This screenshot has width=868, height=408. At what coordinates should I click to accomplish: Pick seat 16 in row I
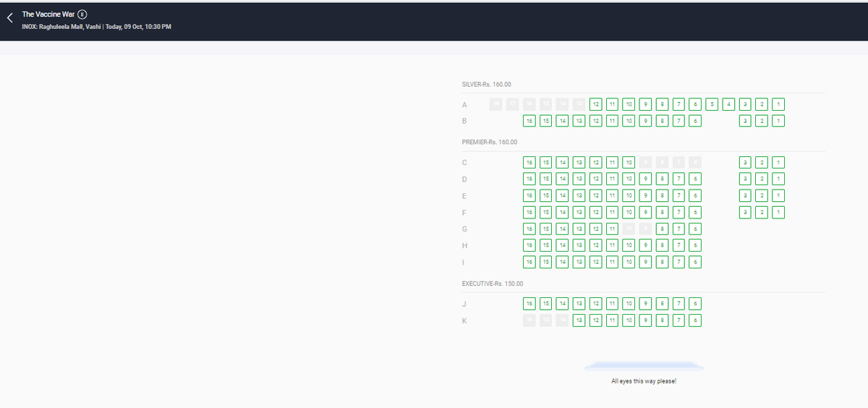point(529,261)
